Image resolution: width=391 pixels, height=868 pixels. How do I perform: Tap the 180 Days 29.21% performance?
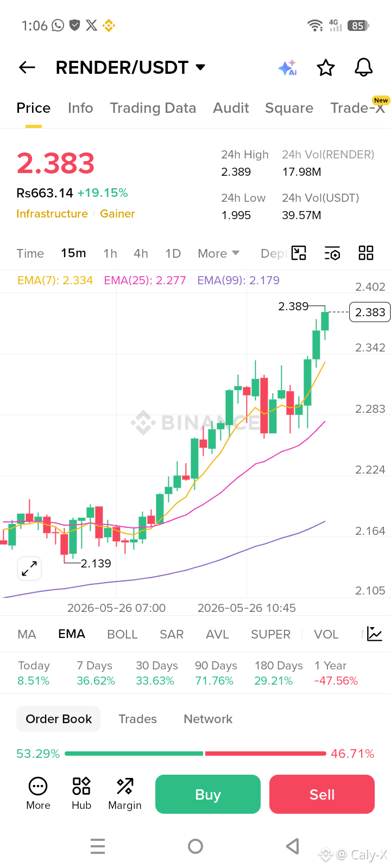coord(278,673)
